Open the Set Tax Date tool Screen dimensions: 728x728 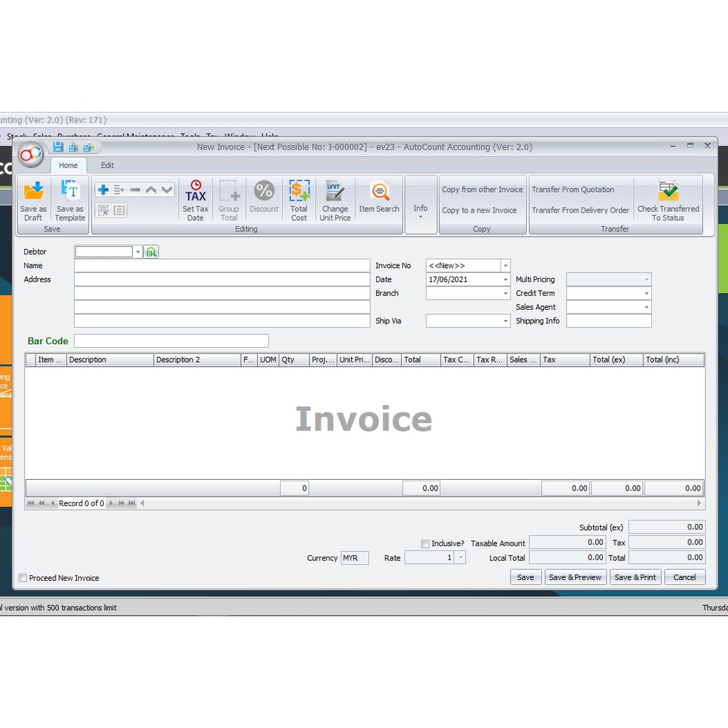(196, 192)
